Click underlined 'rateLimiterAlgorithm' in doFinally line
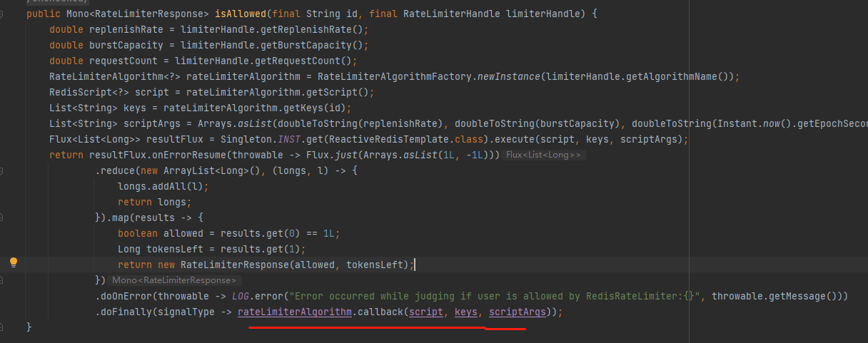Image resolution: width=868 pixels, height=343 pixels. tap(295, 312)
